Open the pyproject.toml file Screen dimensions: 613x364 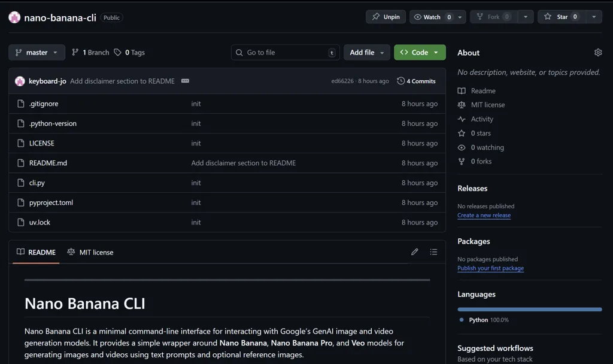click(51, 202)
